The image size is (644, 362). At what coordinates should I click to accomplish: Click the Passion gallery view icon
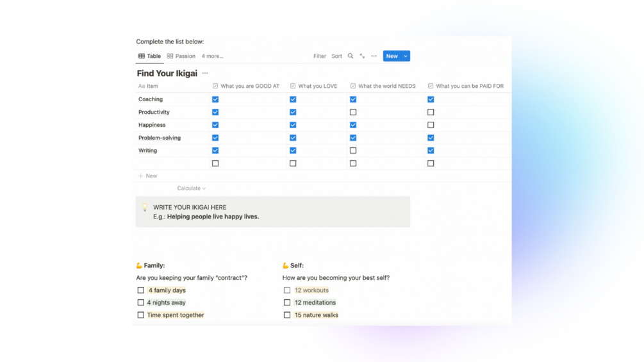170,56
